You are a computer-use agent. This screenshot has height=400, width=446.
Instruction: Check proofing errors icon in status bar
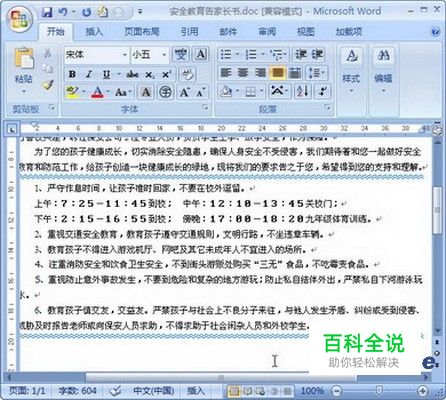click(115, 390)
